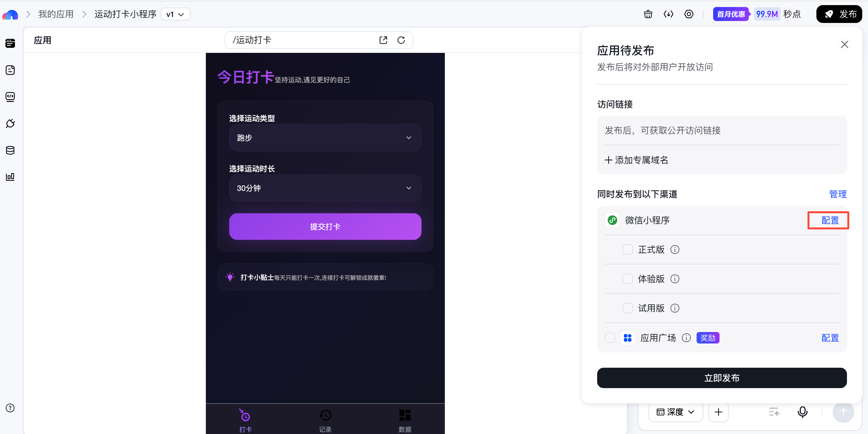Refresh the app preview
This screenshot has width=868, height=434.
click(x=401, y=40)
